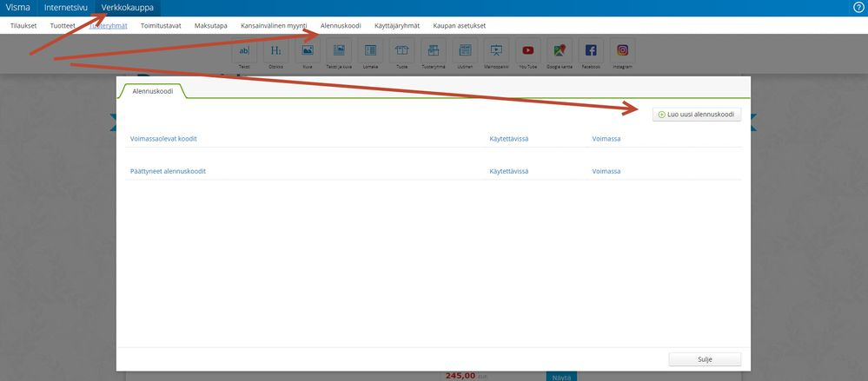Close the dialog with Sulje
The width and height of the screenshot is (868, 381).
tap(705, 359)
